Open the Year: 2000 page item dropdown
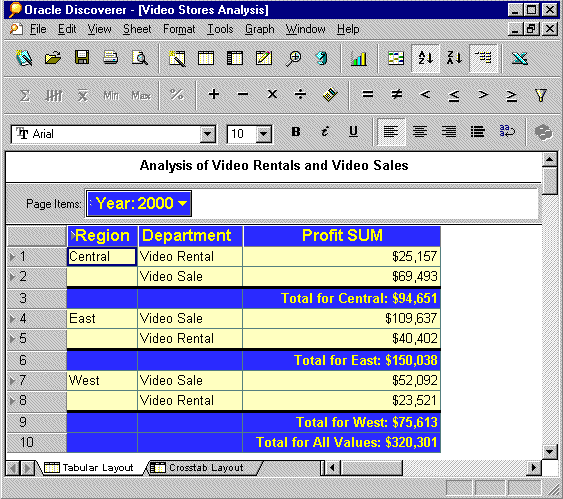Image resolution: width=563 pixels, height=499 pixels. (139, 204)
